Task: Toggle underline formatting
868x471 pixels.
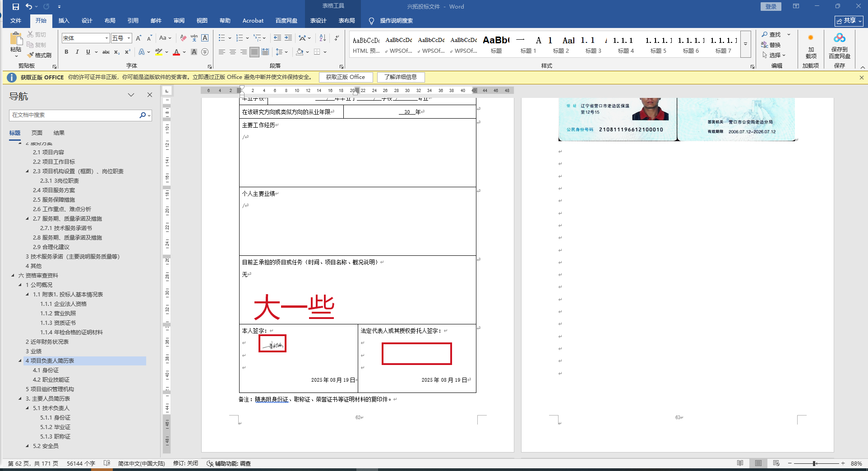Action: tap(88, 52)
